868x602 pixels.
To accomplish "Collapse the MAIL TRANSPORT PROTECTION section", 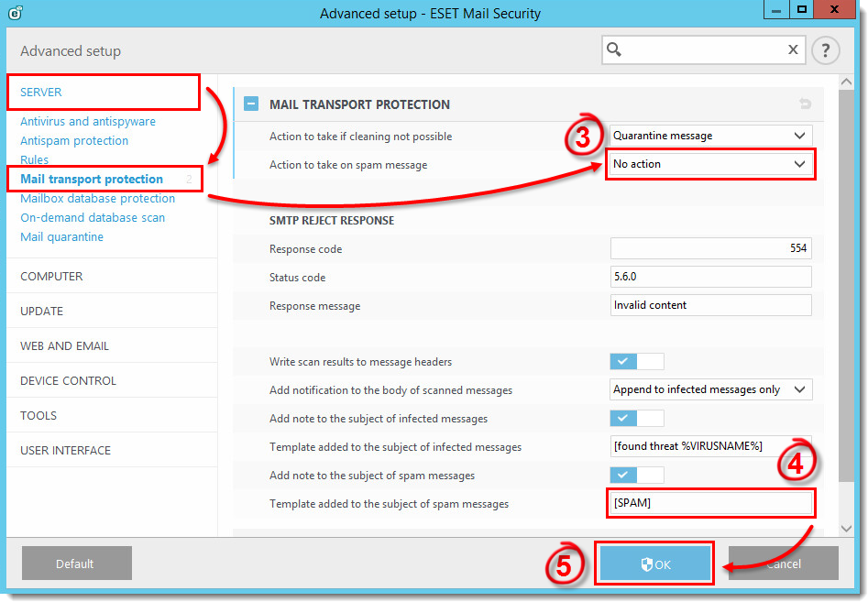I will click(251, 104).
